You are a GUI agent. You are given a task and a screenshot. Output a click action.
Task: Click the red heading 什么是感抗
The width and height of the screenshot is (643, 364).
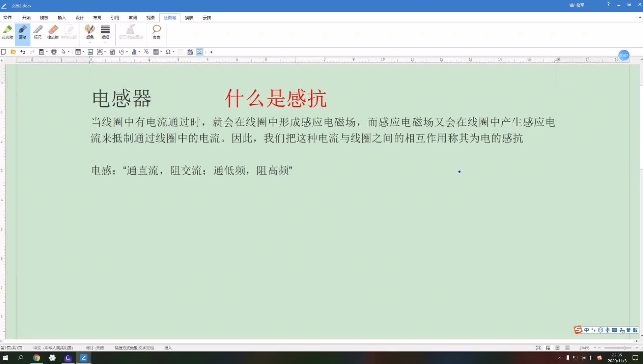click(x=276, y=98)
